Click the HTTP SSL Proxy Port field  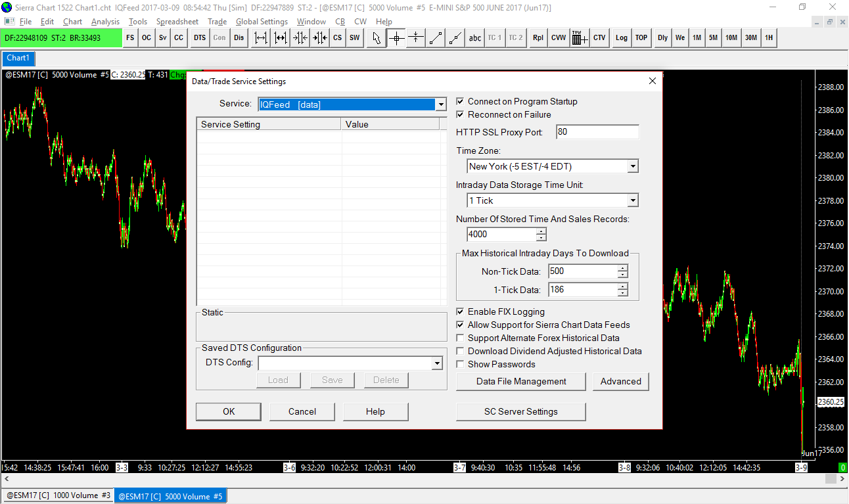click(x=597, y=132)
